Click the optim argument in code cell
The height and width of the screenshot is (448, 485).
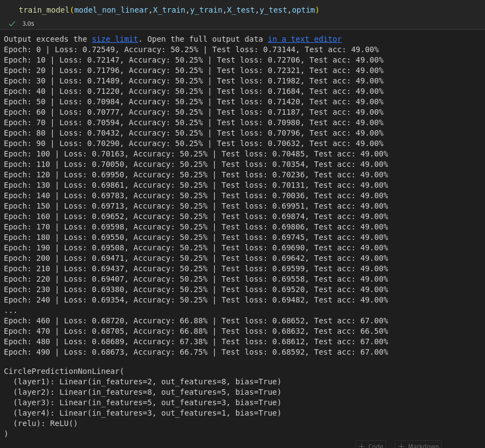tap(303, 10)
